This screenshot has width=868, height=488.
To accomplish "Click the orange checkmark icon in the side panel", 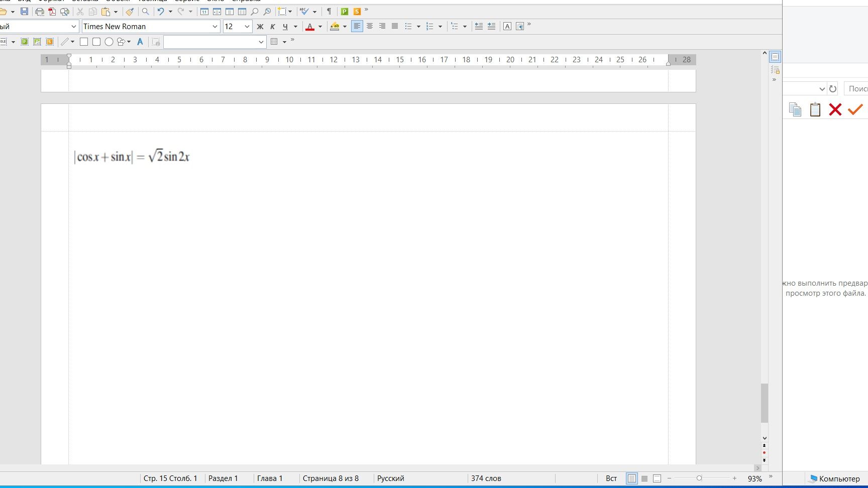I will point(855,109).
